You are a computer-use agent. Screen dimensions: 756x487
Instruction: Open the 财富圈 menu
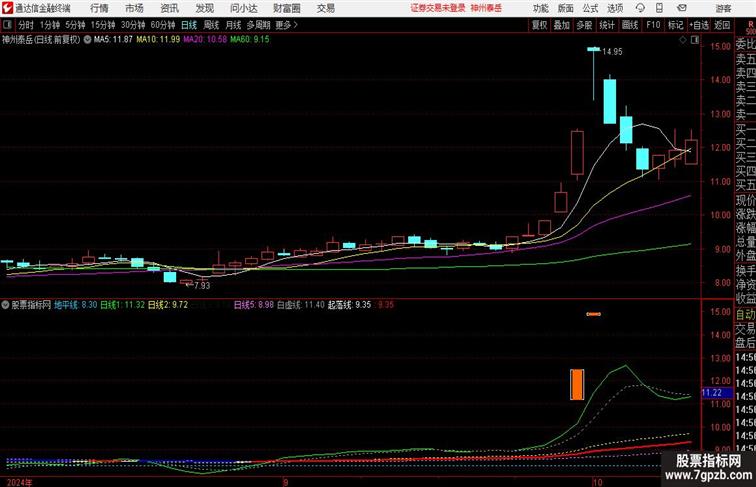click(286, 8)
